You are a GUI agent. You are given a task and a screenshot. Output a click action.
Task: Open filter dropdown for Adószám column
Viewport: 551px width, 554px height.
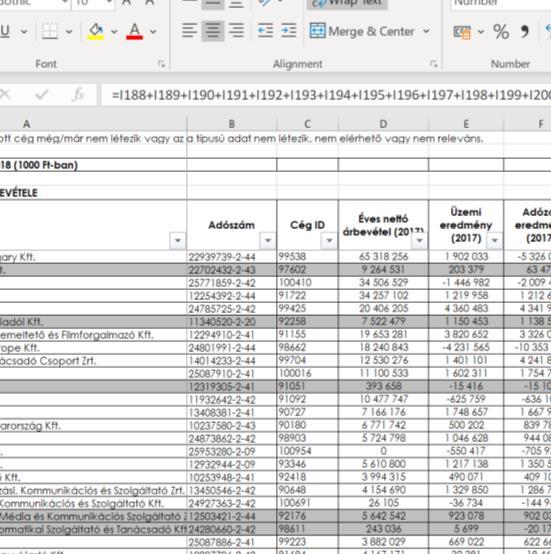pos(268,241)
